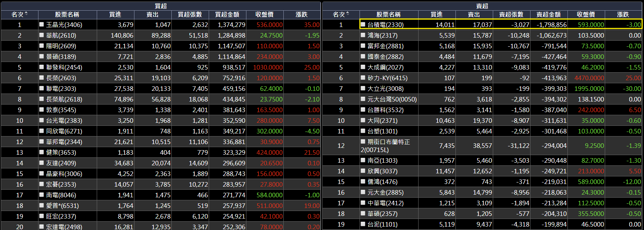Open stock name 台泥(1101)

382,224
